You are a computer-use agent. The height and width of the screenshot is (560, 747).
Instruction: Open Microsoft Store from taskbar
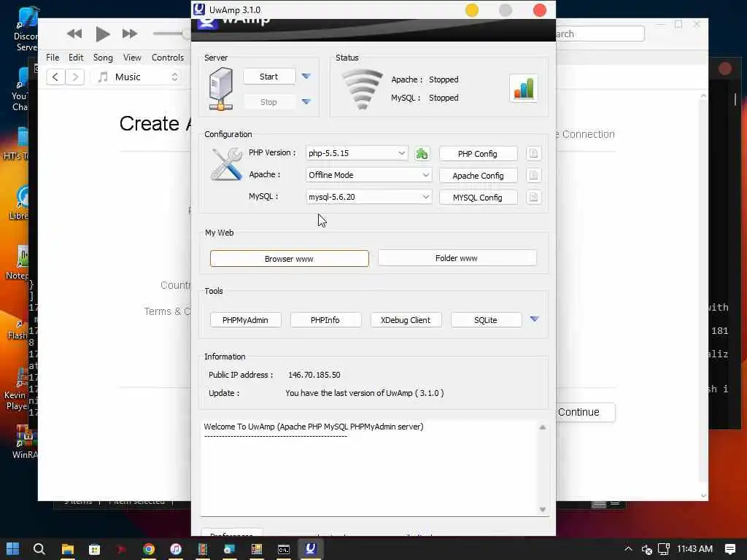pos(94,549)
